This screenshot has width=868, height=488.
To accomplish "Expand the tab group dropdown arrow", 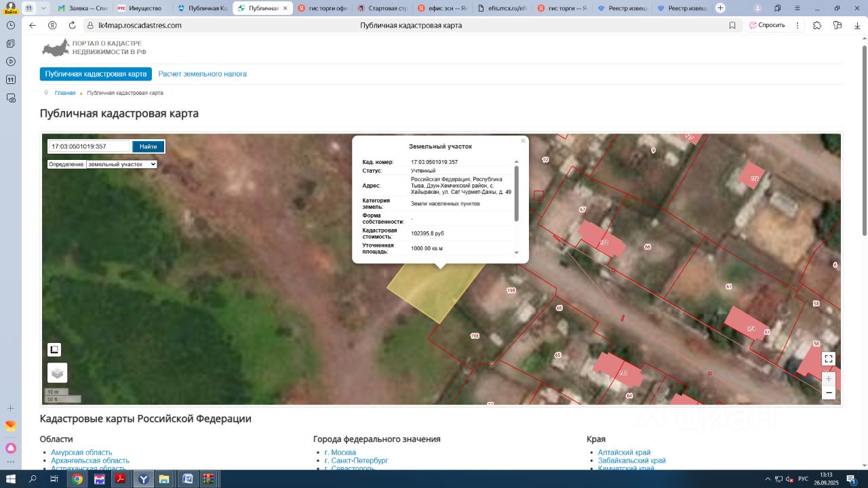I will 44,8.
